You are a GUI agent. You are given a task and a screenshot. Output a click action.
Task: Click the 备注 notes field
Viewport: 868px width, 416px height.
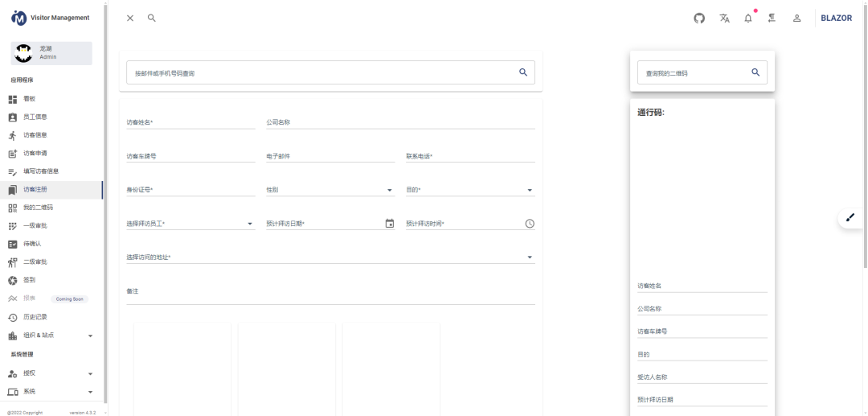click(330, 294)
